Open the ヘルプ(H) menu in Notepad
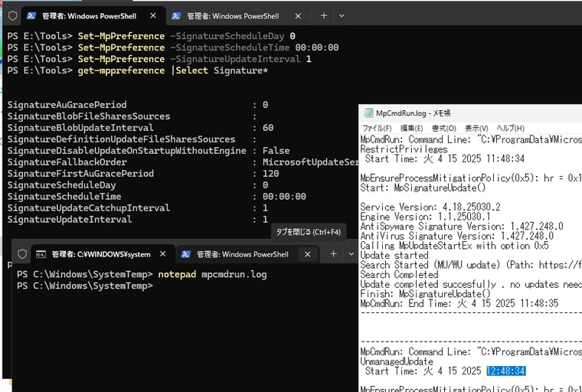The image size is (582, 392). coord(510,129)
